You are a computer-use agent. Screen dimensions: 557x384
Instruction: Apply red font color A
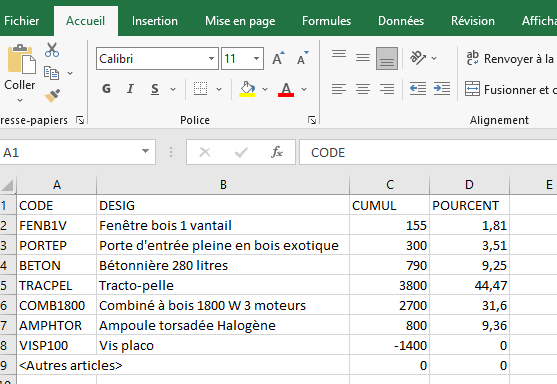[x=286, y=89]
